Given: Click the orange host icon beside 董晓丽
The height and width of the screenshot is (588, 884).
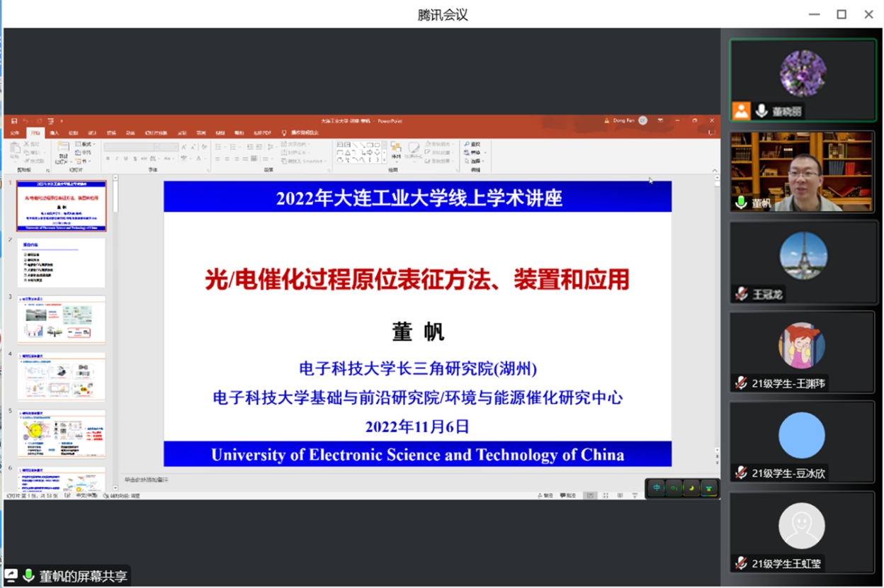Looking at the screenshot, I should tap(741, 111).
